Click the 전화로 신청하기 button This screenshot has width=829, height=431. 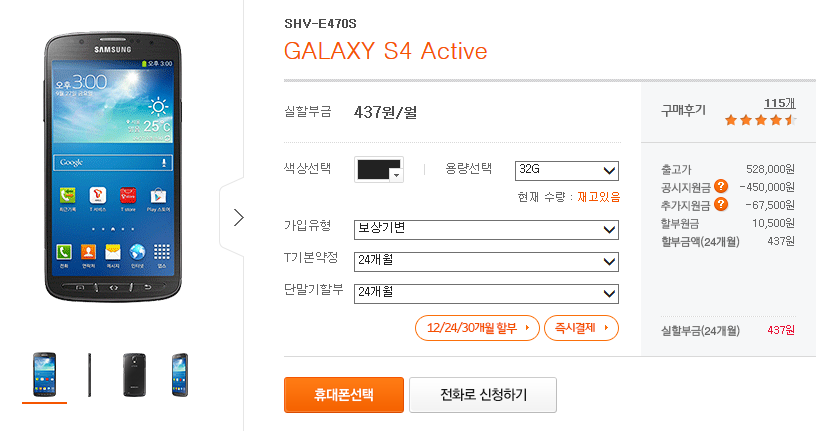tap(483, 395)
